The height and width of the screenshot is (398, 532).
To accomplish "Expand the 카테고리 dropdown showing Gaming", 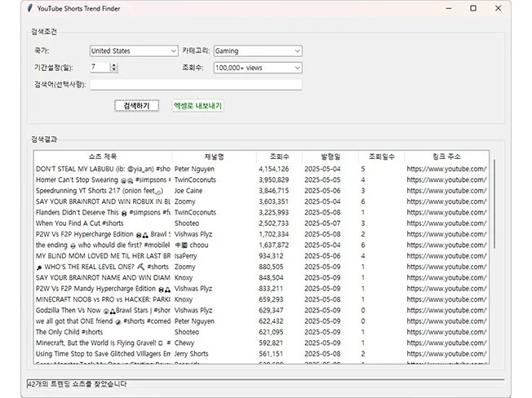I will 257,51.
